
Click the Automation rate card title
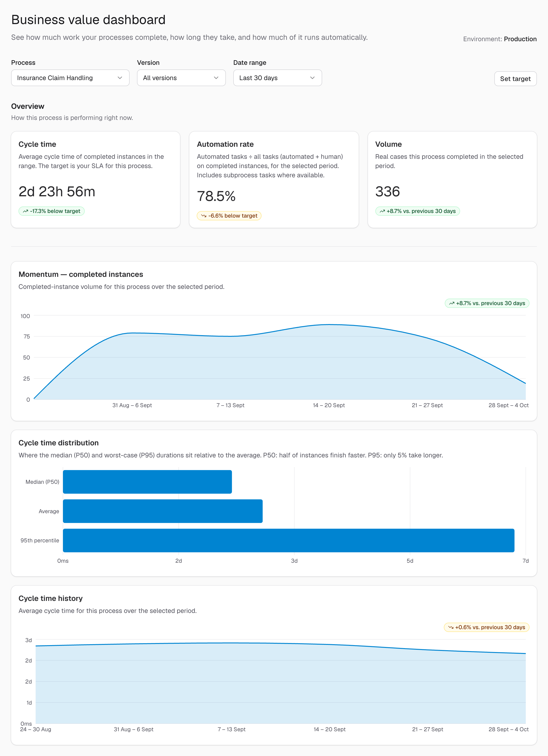point(225,144)
